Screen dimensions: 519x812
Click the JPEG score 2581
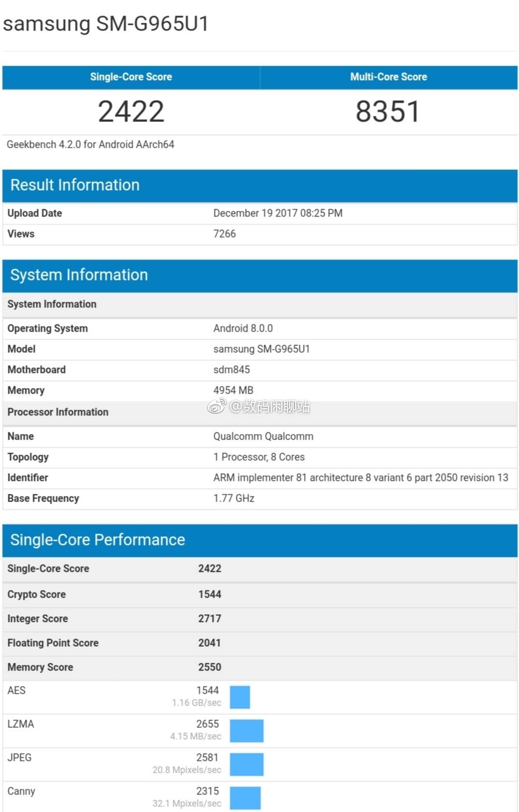coord(208,758)
